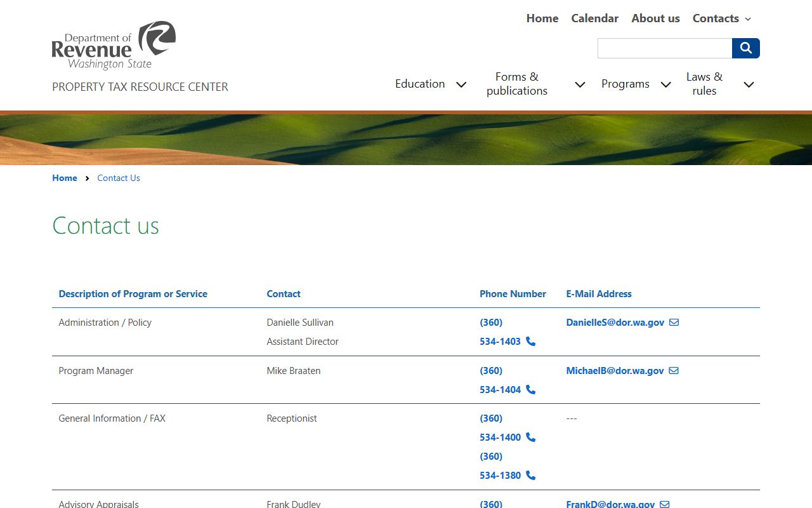Select the Receptionist cell
The image size is (812, 508).
[292, 418]
